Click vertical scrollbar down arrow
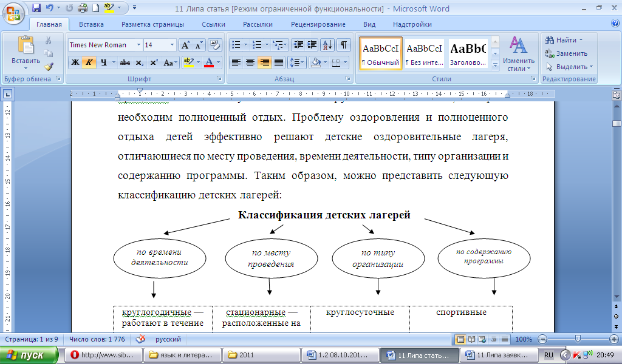622x364 pixels. tap(617, 296)
